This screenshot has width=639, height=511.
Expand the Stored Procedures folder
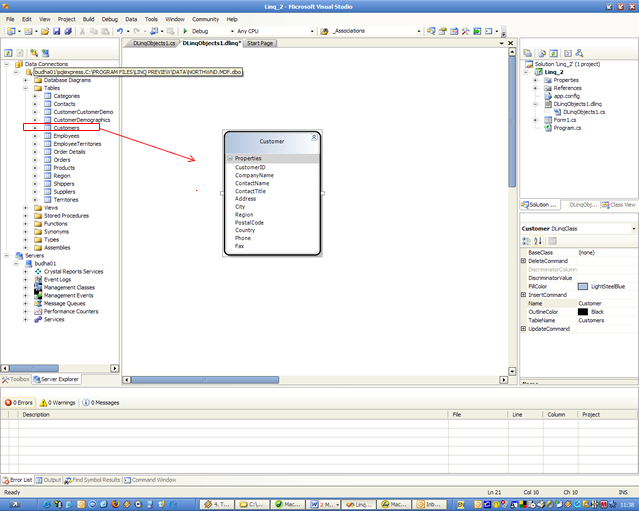tap(26, 216)
